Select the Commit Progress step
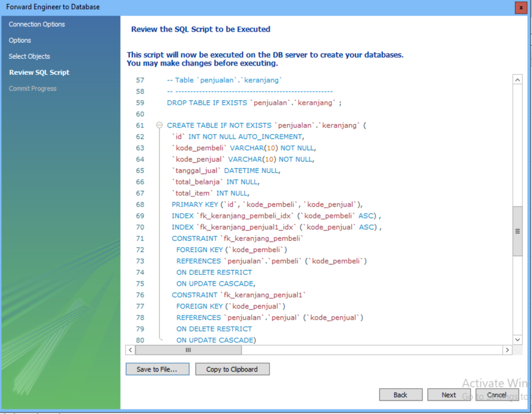Image resolution: width=532 pixels, height=414 pixels. tap(33, 89)
